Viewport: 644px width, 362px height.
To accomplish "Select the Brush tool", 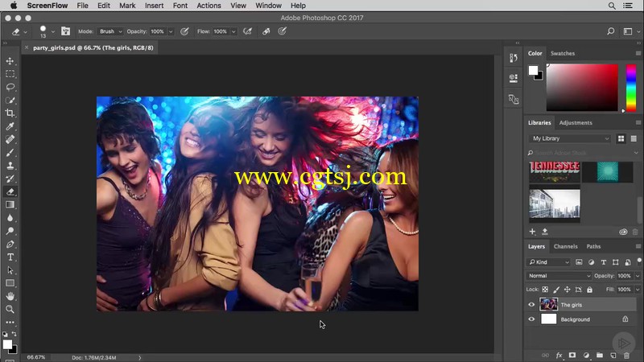I will click(x=10, y=152).
